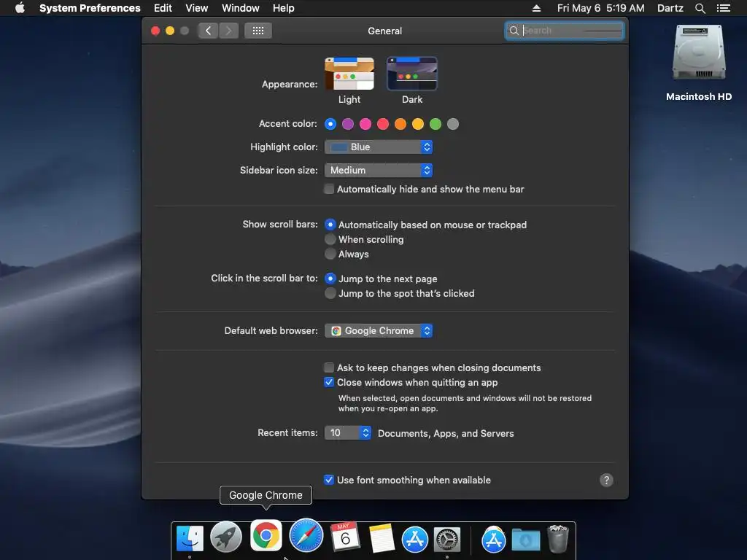The height and width of the screenshot is (560, 747).
Task: Select the pink accent color
Action: click(365, 124)
